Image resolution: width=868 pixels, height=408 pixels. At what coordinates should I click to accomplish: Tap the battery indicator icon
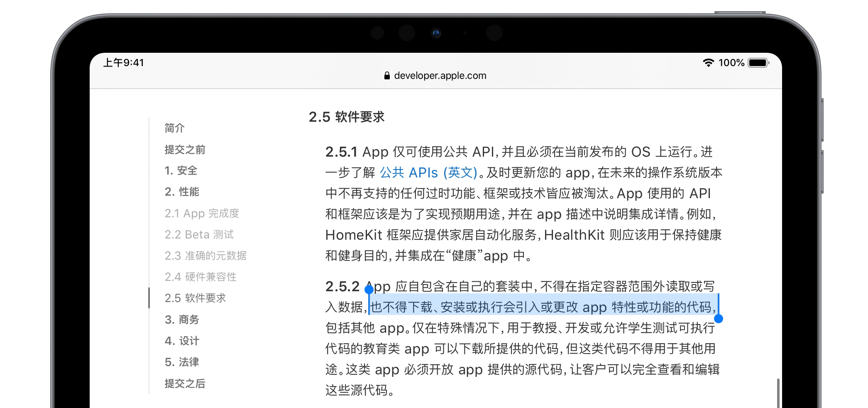758,63
